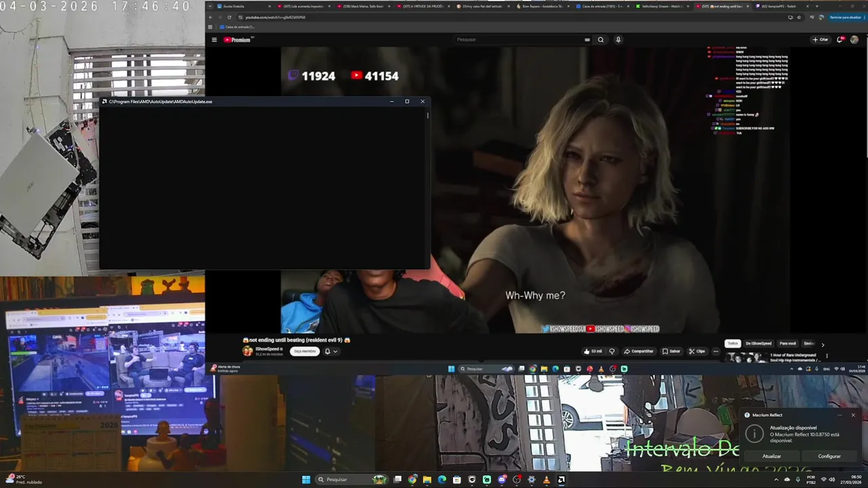Open the YouTube guide hamburger menu
868x488 pixels.
click(214, 39)
